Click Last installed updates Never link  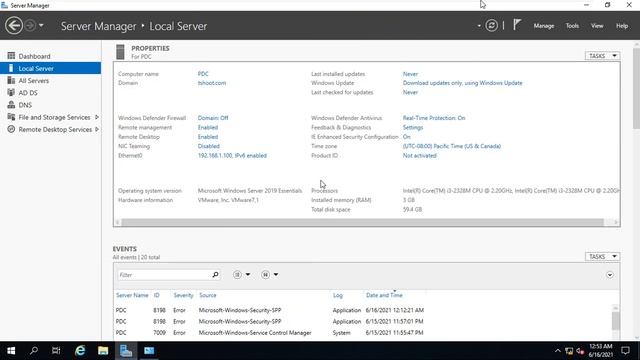point(410,74)
